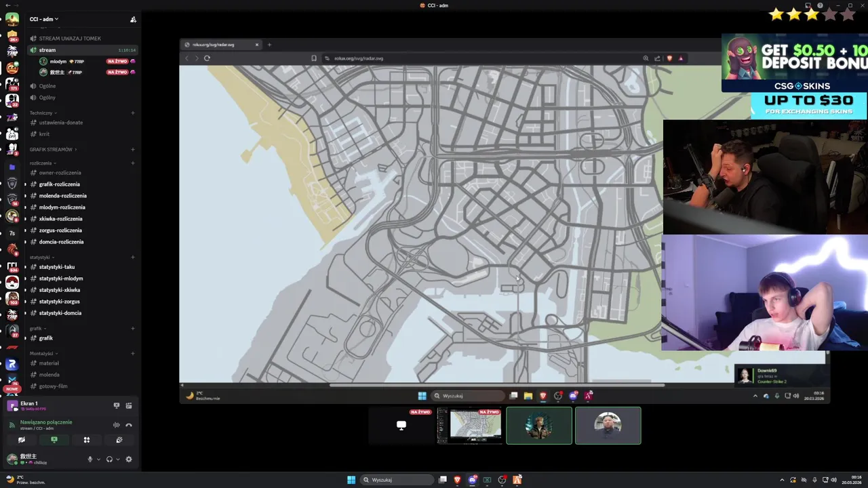868x488 pixels.
Task: Collapse the statystyki category
Action: click(41, 257)
